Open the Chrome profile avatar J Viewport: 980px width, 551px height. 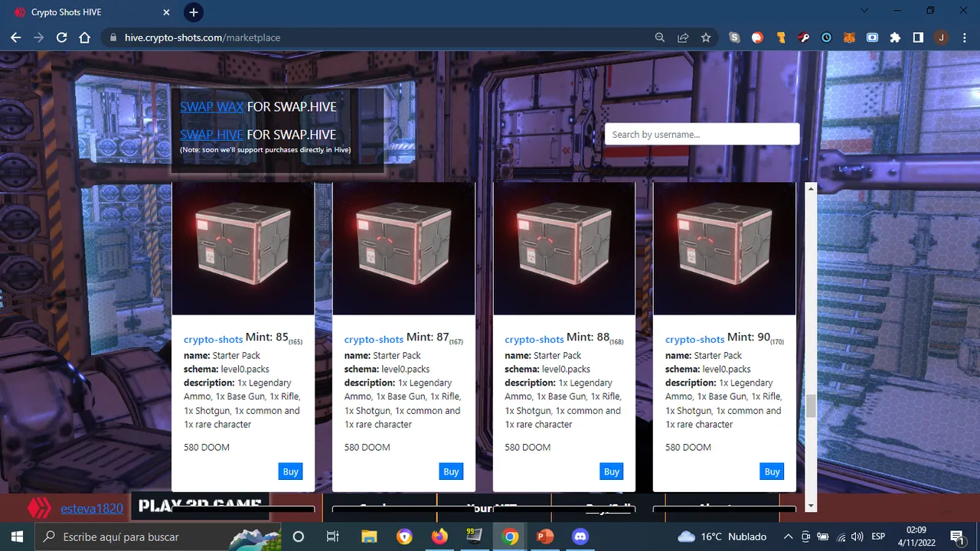click(941, 37)
